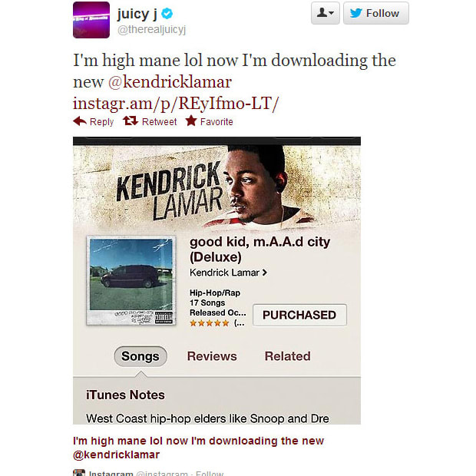Click the Retweet arrows icon
Image resolution: width=476 pixels, height=476 pixels.
click(x=131, y=121)
